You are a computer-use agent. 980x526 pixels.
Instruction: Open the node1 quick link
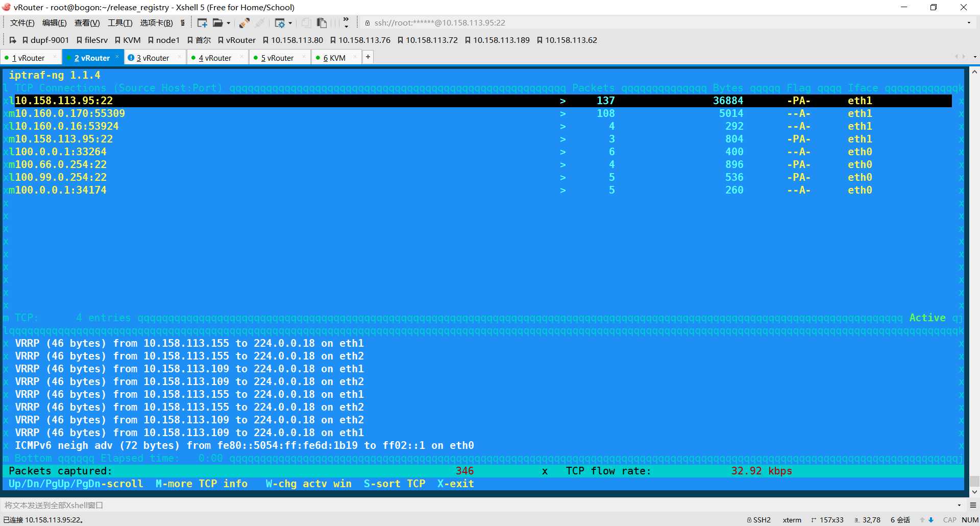click(164, 40)
